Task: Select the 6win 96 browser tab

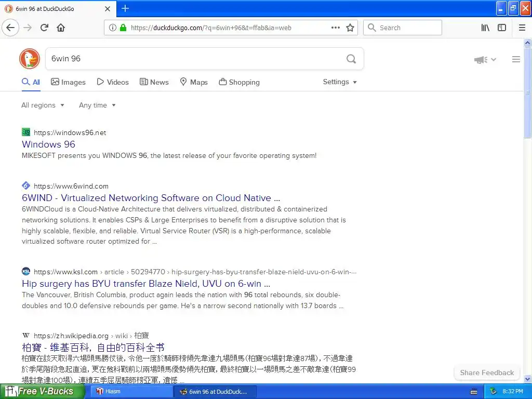Action: 58,9
